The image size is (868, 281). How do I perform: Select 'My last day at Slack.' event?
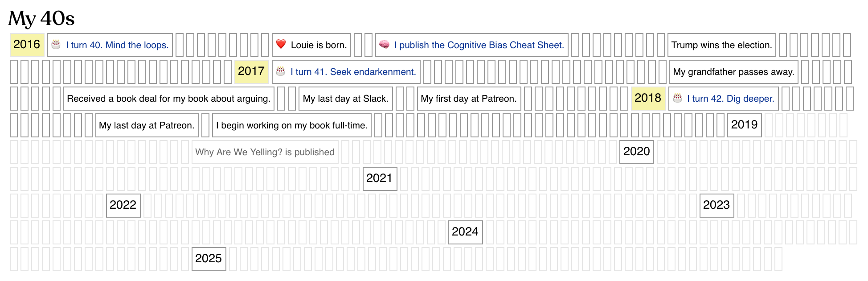[345, 99]
